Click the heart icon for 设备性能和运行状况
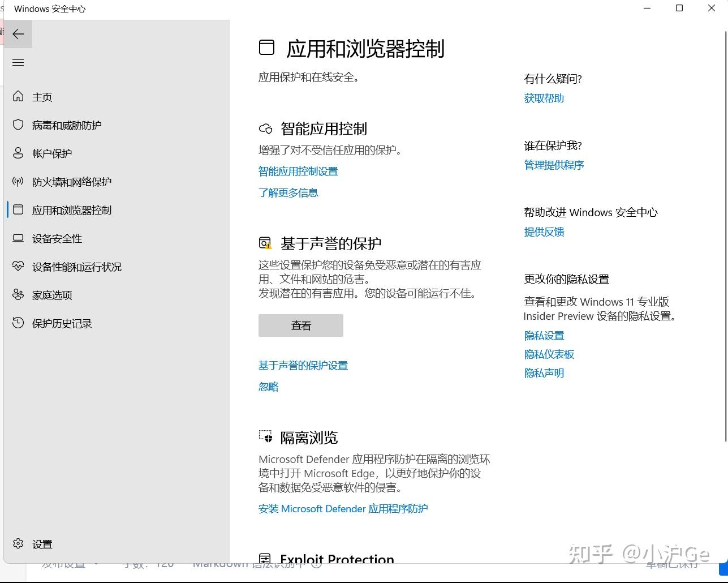 (18, 266)
